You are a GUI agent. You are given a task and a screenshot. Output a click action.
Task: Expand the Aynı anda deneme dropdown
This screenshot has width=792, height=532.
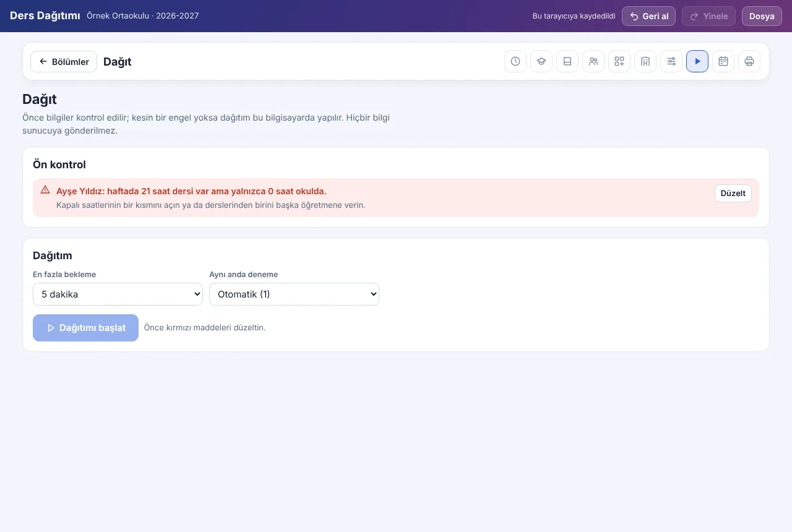click(294, 294)
